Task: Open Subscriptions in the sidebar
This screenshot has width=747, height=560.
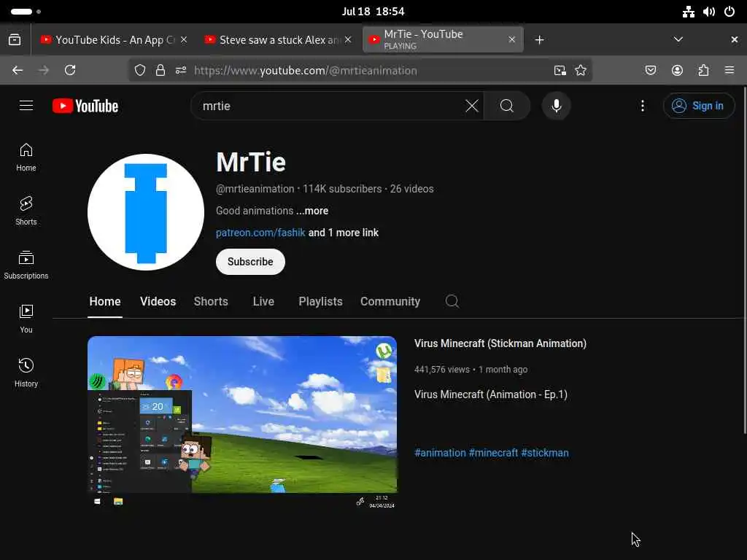Action: (x=26, y=265)
